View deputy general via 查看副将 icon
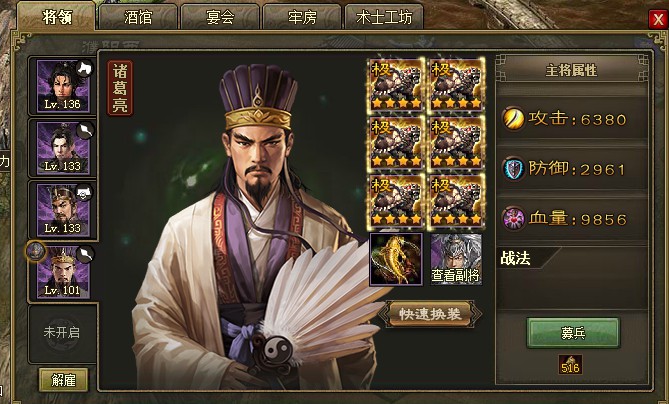This screenshot has width=669, height=404. tap(456, 259)
